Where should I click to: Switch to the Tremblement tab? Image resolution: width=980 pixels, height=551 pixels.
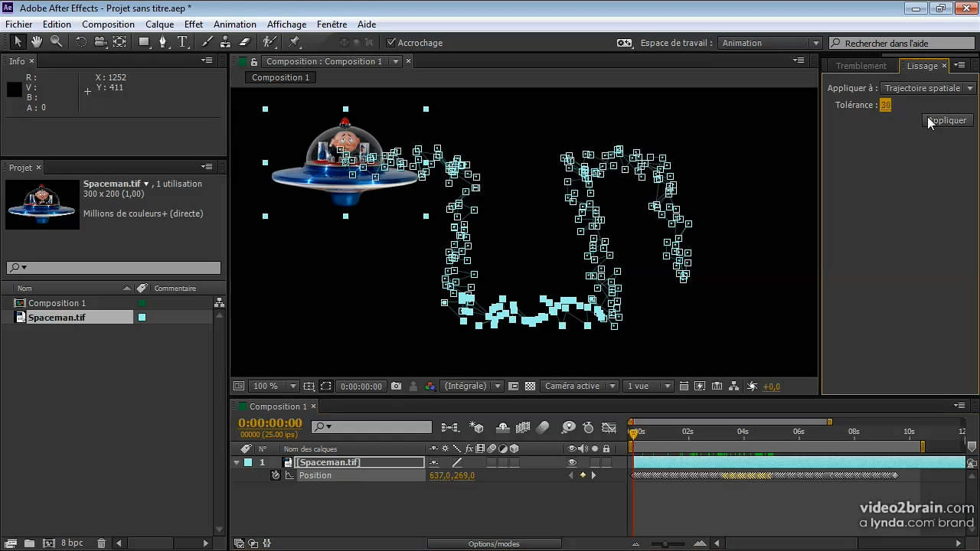[x=861, y=66]
